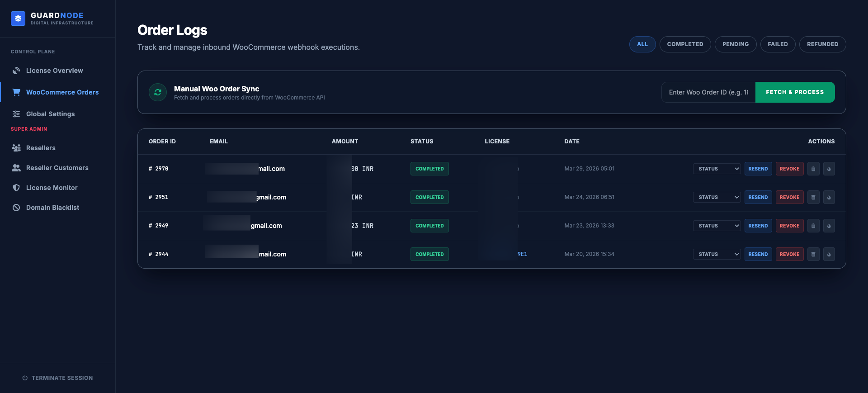Resend license for order 2944
This screenshot has width=868, height=393.
(758, 254)
